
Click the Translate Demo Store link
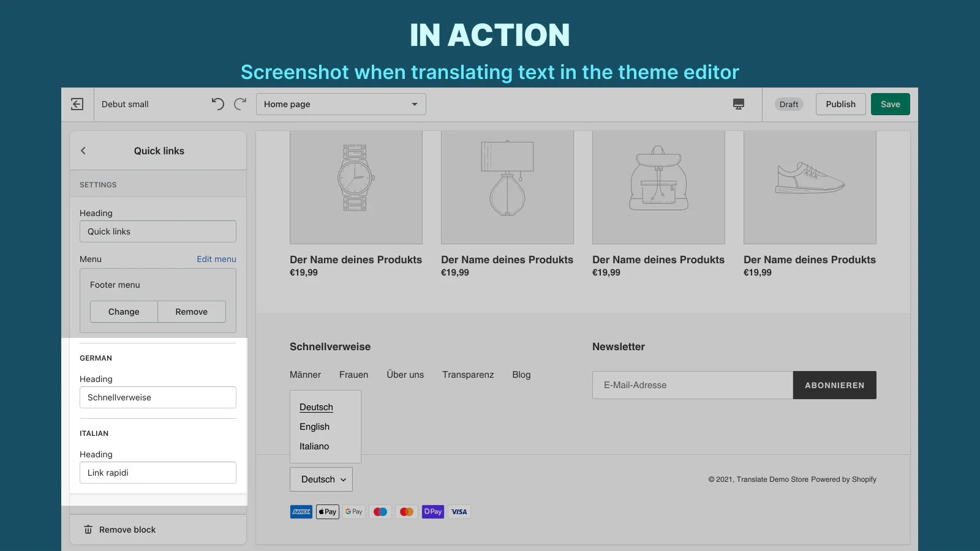(772, 479)
